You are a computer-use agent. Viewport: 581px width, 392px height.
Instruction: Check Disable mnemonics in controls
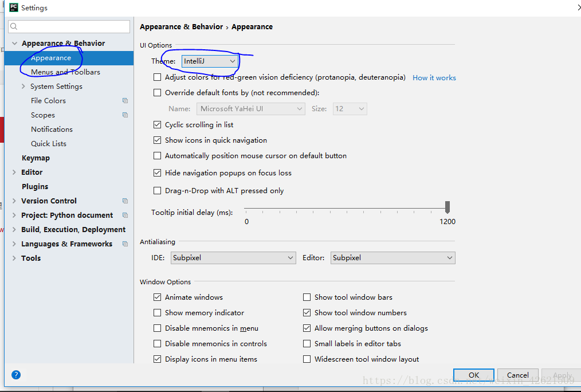pyautogui.click(x=158, y=344)
